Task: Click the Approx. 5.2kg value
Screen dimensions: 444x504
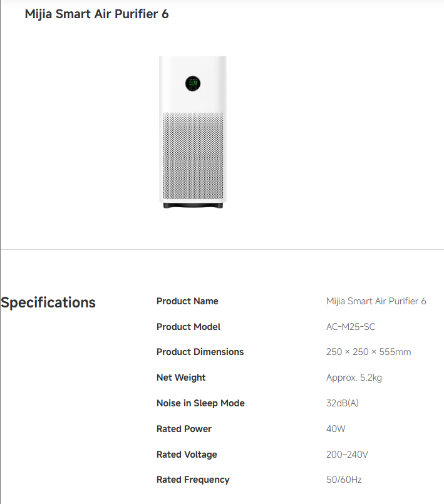Action: pos(354,378)
